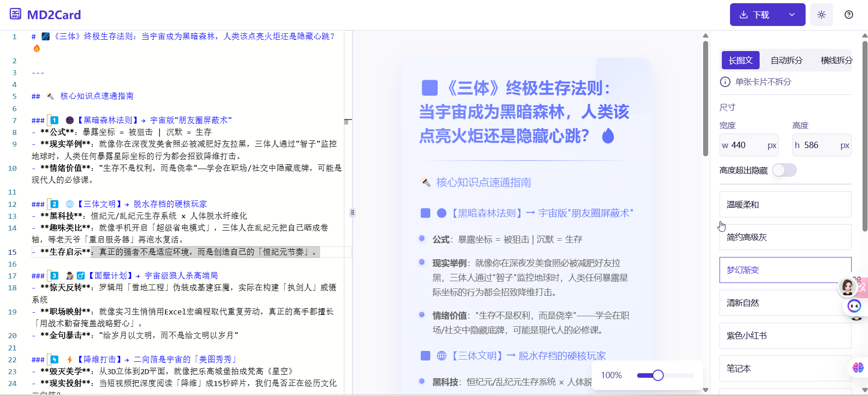Click the 下载 download button
The image size is (868, 396).
point(754,15)
